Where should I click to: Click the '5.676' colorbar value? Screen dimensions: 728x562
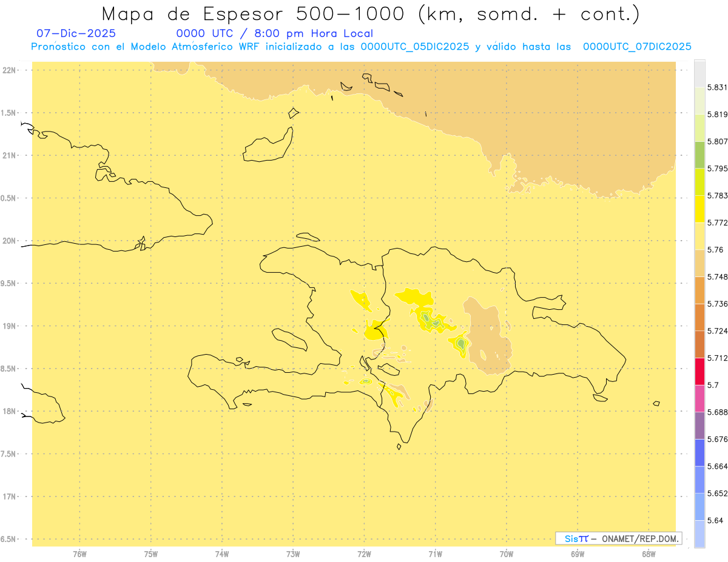(718, 439)
